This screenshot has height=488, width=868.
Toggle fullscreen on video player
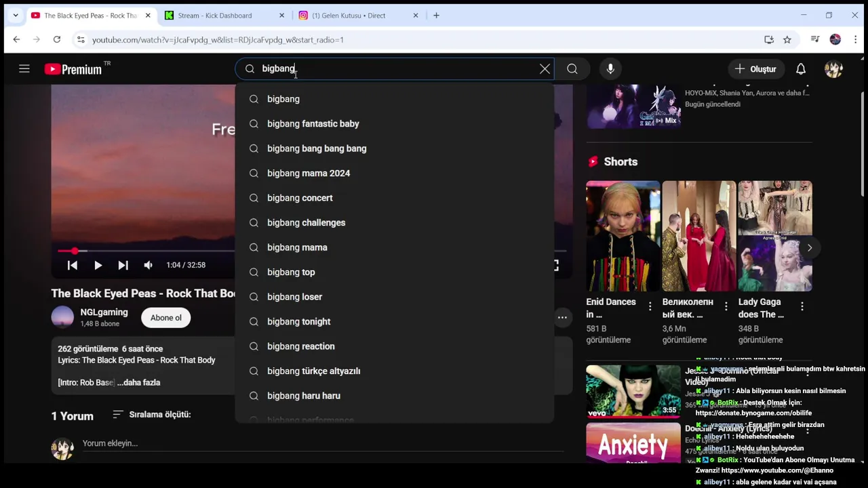coord(556,265)
